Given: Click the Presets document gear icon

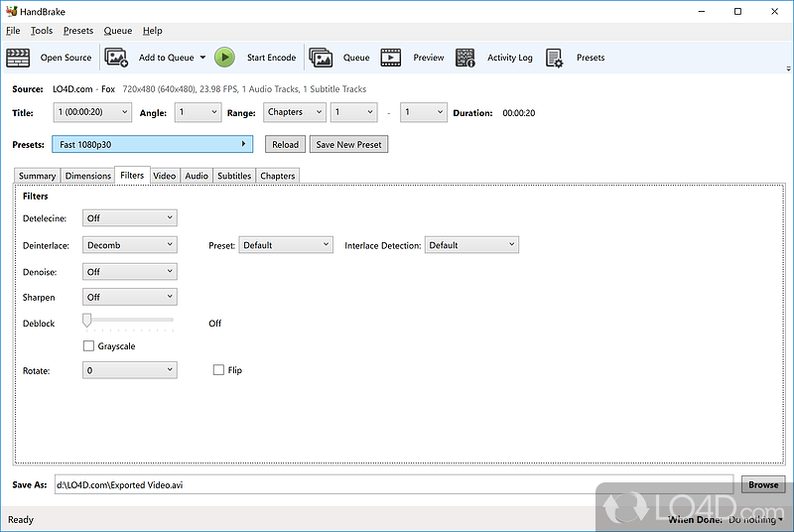Looking at the screenshot, I should (554, 58).
